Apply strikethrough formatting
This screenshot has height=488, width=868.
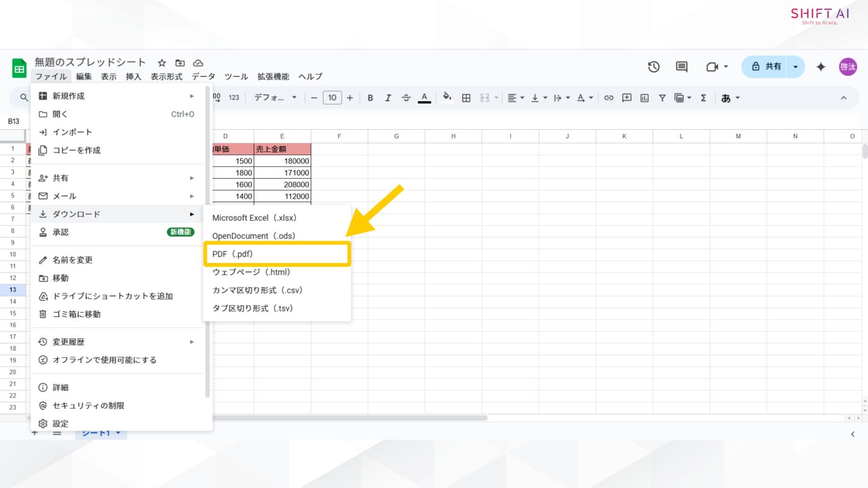pos(406,98)
